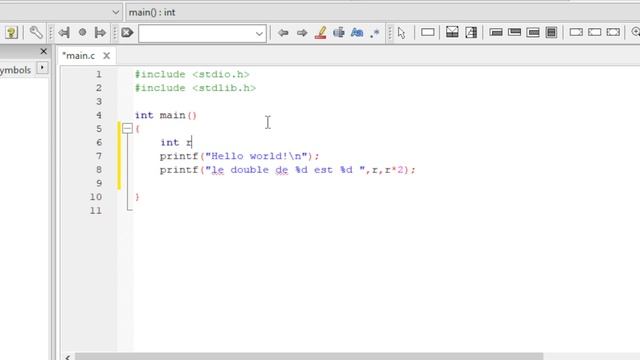This screenshot has height=360, width=640.
Task: Click the arrow beside the Symbols tab
Action: [42, 68]
